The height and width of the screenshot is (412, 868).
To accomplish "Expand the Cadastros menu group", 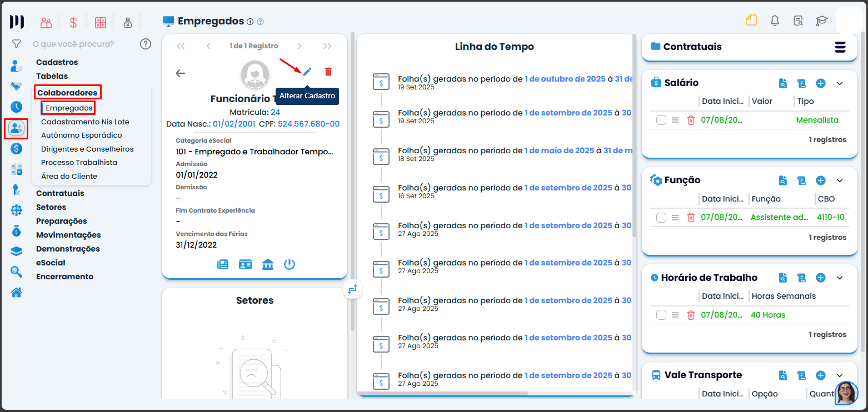I will [x=57, y=62].
